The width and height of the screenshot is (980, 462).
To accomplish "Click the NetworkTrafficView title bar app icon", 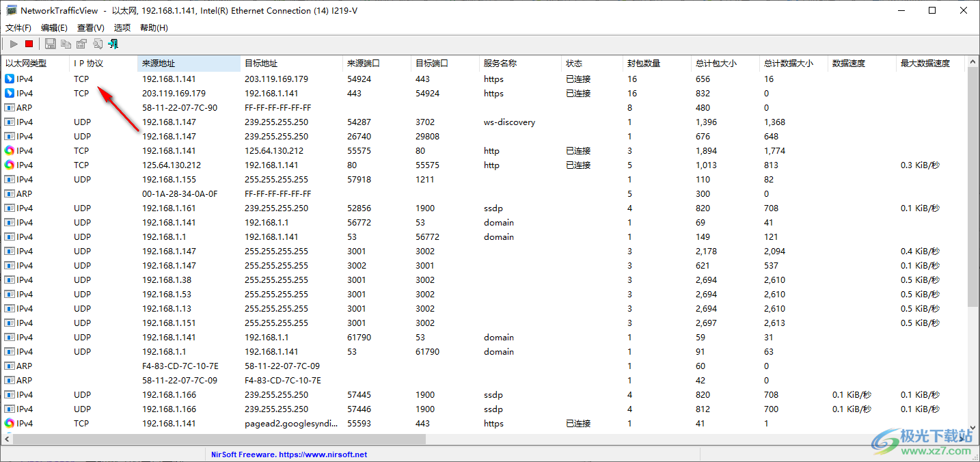I will [12, 10].
